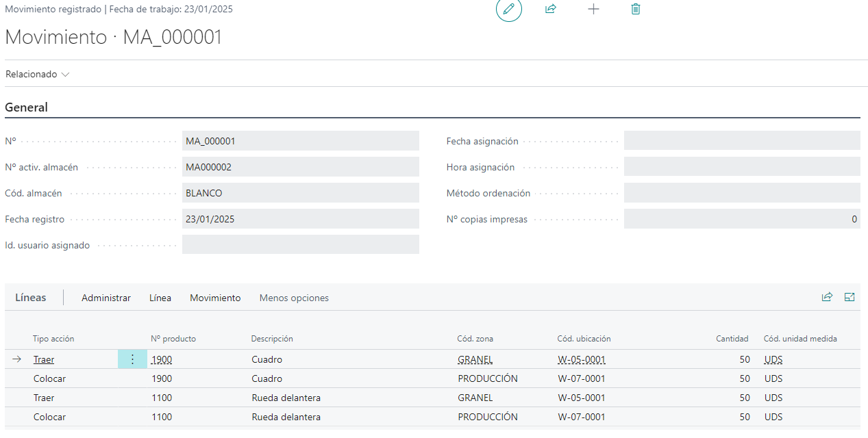Screen dimensions: 868x438
Task: Click product number 1900 in first row
Action: click(x=162, y=359)
